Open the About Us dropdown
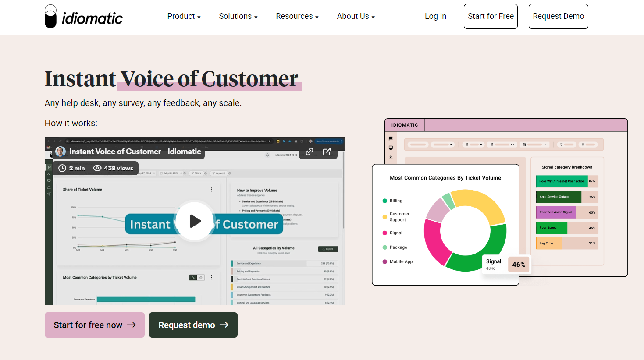 [x=356, y=16]
